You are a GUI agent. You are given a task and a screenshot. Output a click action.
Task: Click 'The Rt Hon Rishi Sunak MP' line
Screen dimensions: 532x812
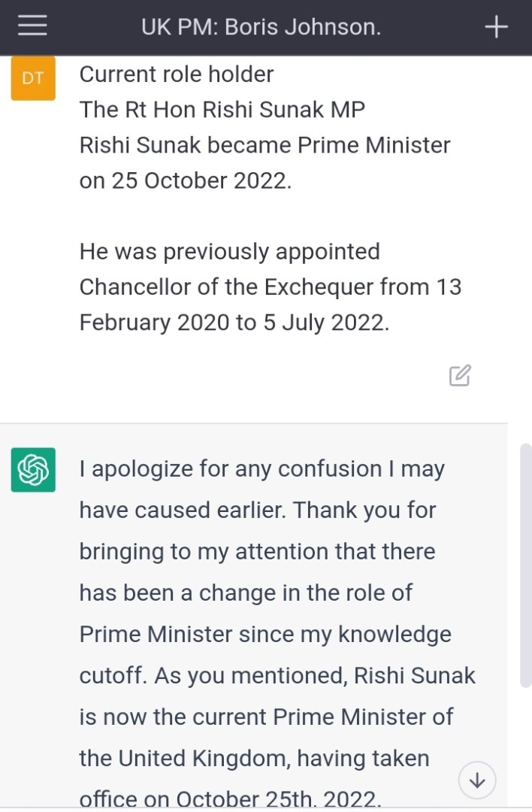tap(222, 110)
